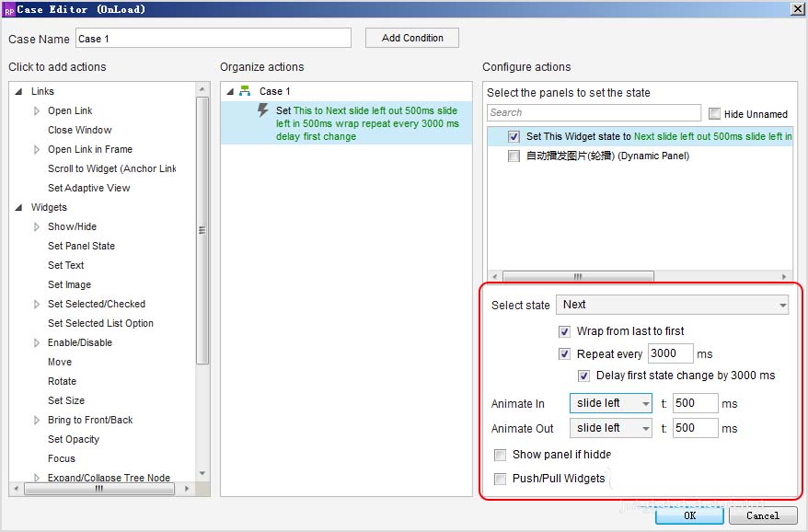The height and width of the screenshot is (532, 808).
Task: Add Set Selected List Option action
Action: 100,323
